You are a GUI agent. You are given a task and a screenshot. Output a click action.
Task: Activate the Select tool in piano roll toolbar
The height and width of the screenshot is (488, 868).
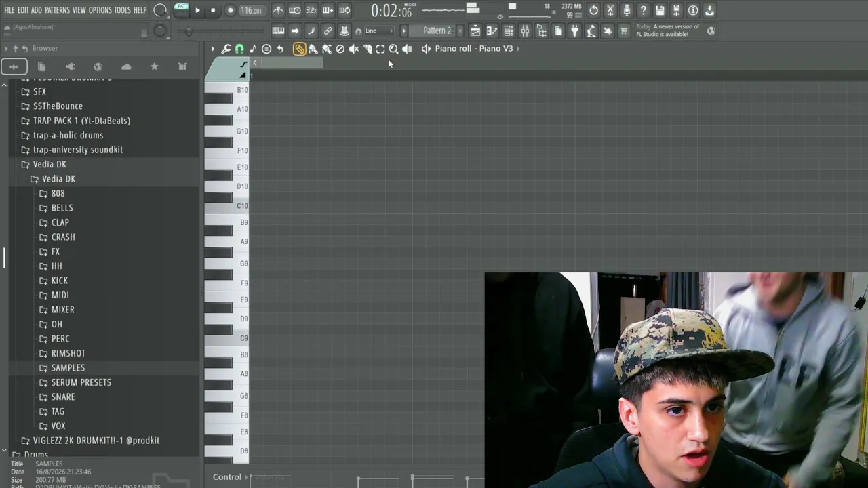(x=380, y=49)
